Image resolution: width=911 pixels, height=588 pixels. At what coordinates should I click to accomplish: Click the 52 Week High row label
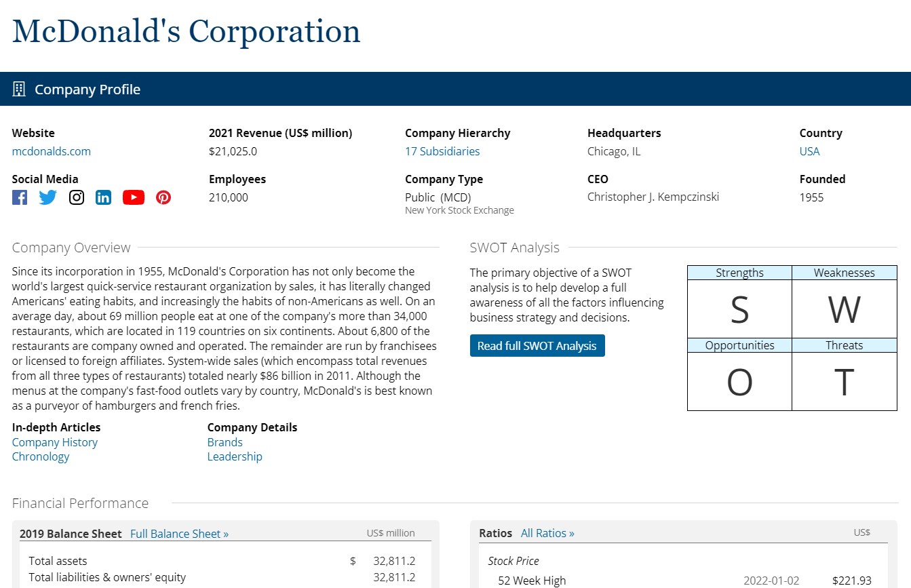[x=532, y=581]
